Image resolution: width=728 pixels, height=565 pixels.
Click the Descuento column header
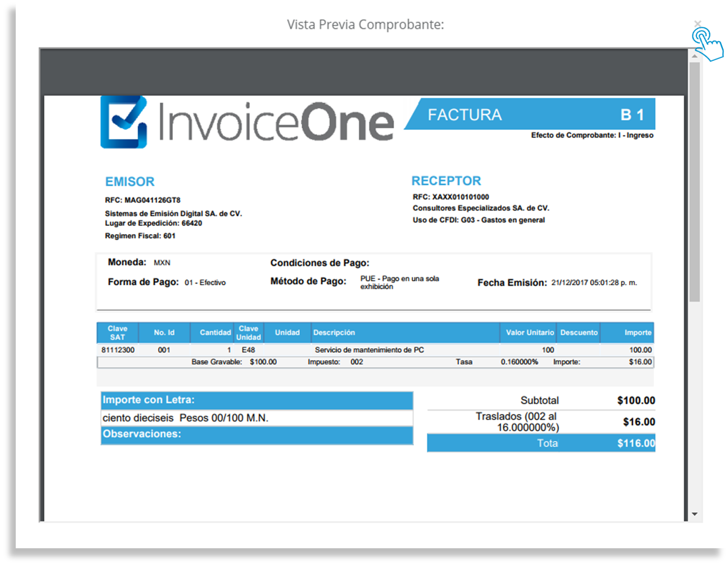tap(579, 333)
